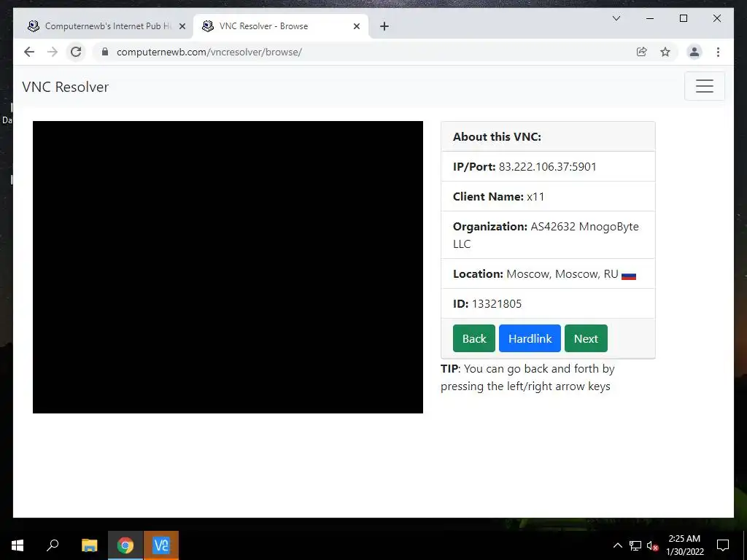Go to the previous VNC with Back
Image resolution: width=747 pixels, height=560 pixels.
(x=474, y=338)
